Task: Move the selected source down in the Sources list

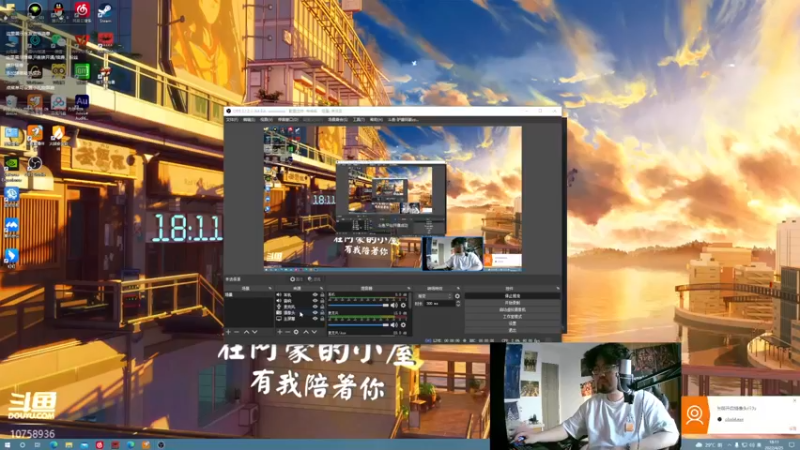Action: (314, 332)
